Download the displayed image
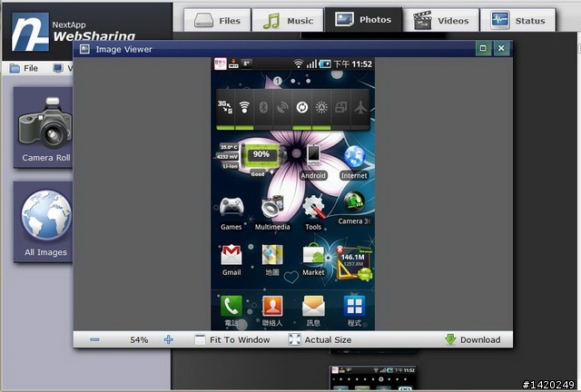This screenshot has width=581, height=392. [473, 339]
